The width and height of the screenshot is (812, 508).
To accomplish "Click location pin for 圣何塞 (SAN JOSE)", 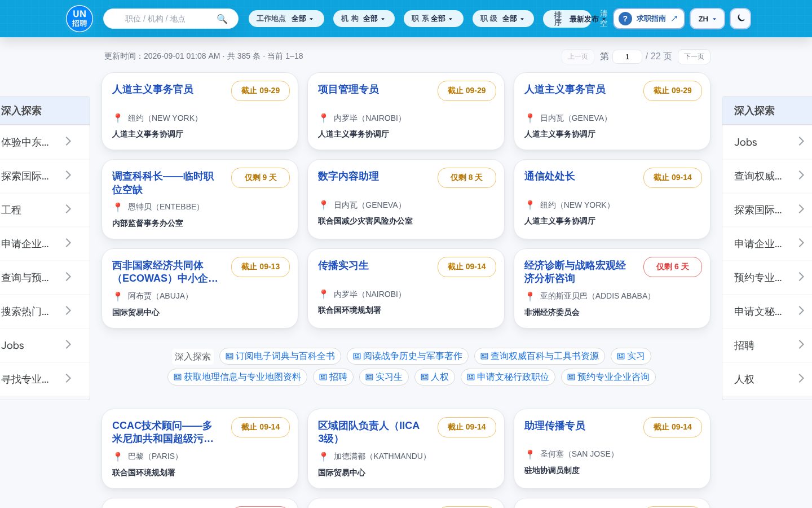I will pyautogui.click(x=530, y=454).
